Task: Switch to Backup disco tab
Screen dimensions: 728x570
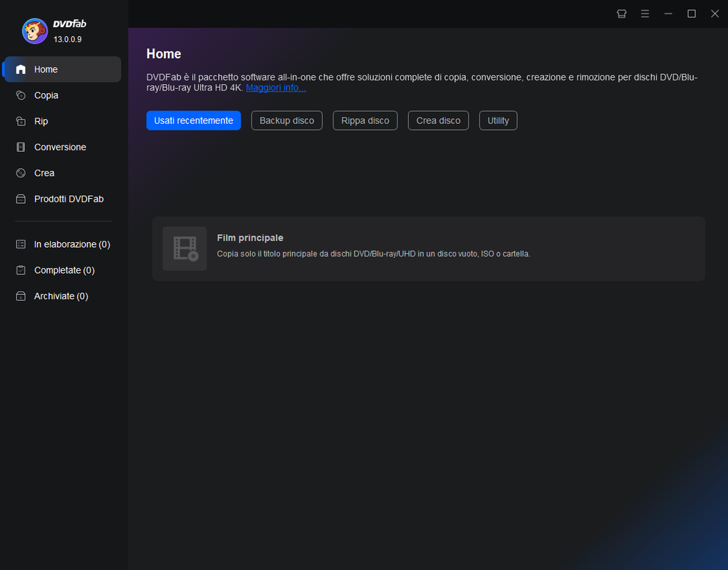Action: [x=287, y=120]
